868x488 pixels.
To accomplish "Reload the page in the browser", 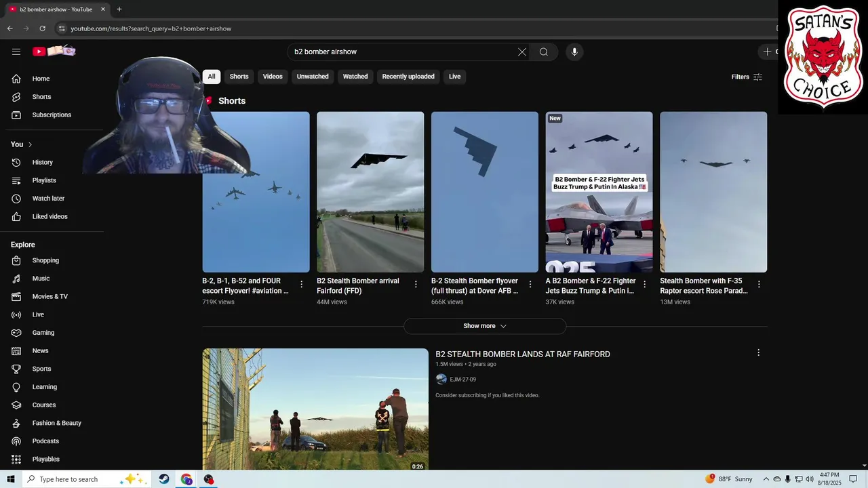I will pyautogui.click(x=42, y=28).
